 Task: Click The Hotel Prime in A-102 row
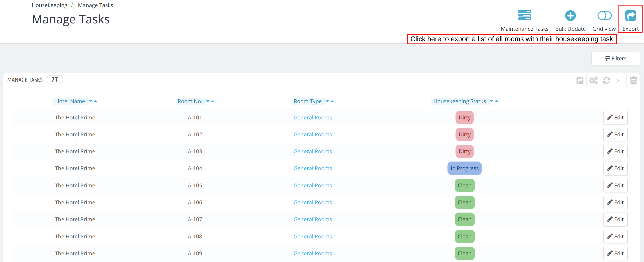tap(75, 134)
